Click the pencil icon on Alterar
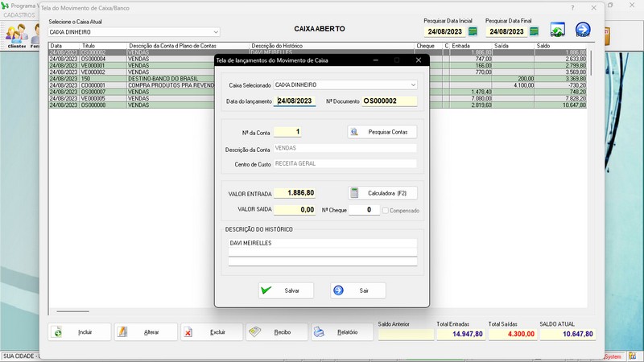The image size is (644, 362). [122, 332]
